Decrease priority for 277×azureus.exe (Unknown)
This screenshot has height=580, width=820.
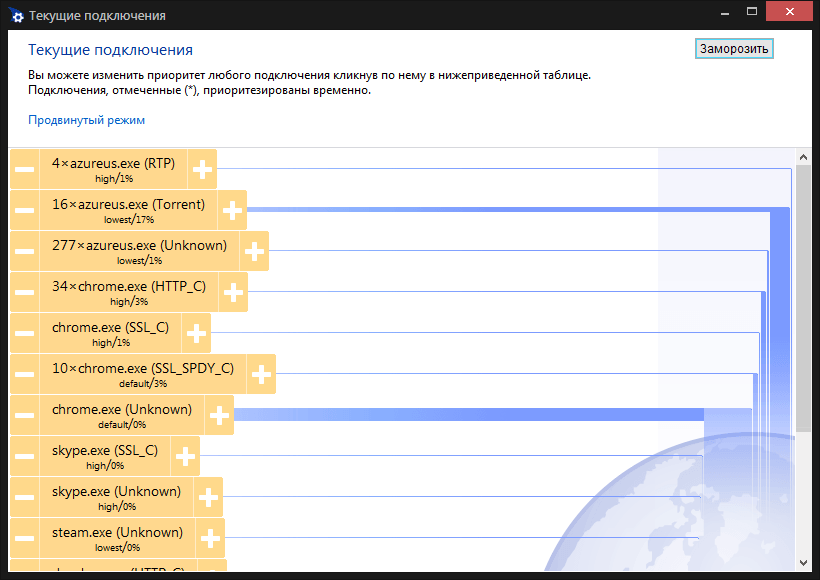point(25,251)
